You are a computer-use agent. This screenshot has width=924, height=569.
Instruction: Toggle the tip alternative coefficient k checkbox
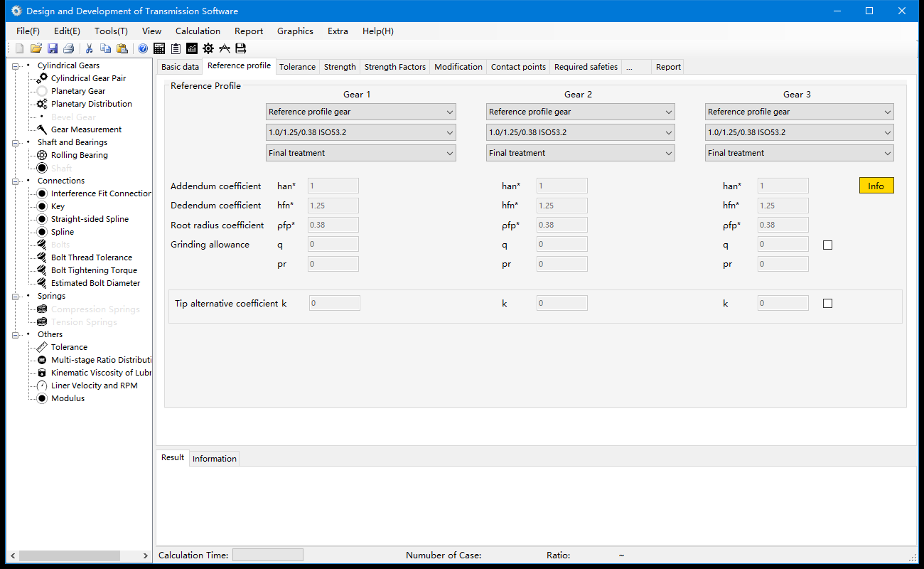[827, 303]
